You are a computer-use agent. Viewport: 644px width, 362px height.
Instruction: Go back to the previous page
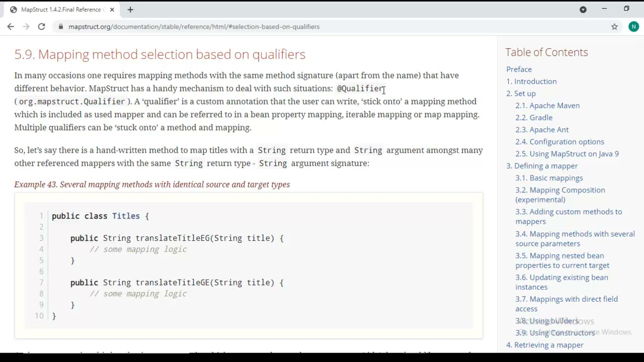coord(11,27)
